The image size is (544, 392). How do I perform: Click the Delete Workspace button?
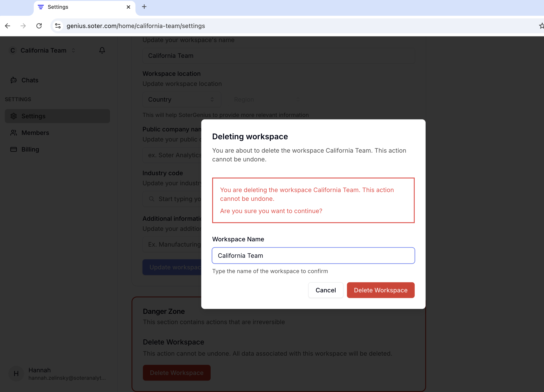point(380,290)
